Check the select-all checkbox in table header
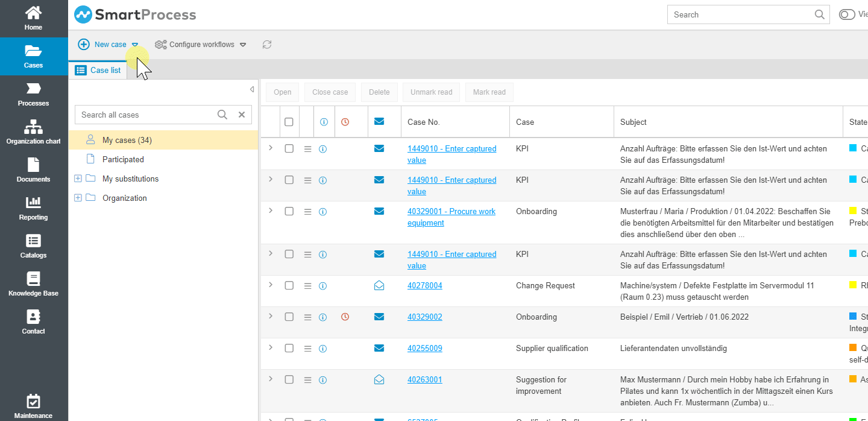The height and width of the screenshot is (421, 868). coord(289,122)
